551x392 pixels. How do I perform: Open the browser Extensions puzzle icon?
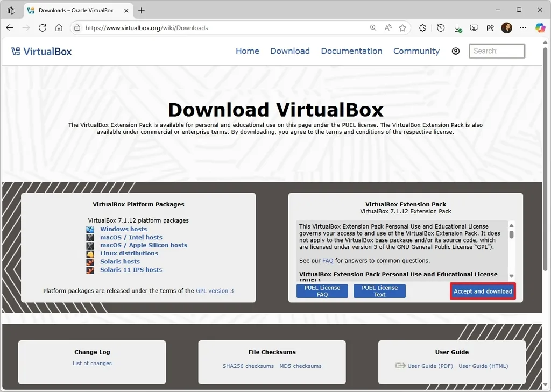click(x=422, y=28)
